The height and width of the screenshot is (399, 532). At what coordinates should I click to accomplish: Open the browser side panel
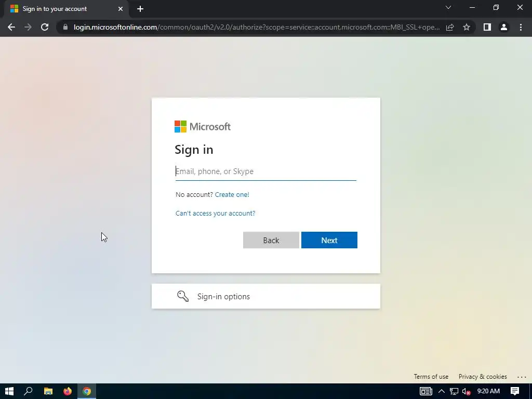tap(487, 27)
